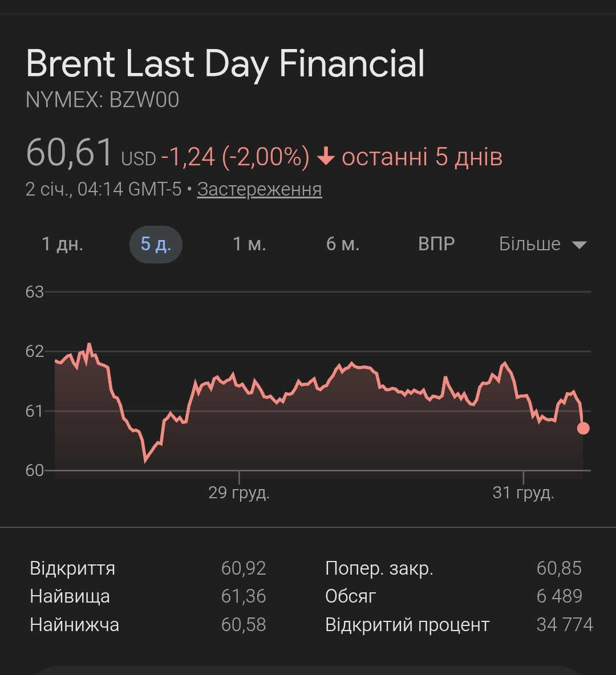Click the Brent Last Day Financial title
Screen dimensions: 616x675
point(225,63)
